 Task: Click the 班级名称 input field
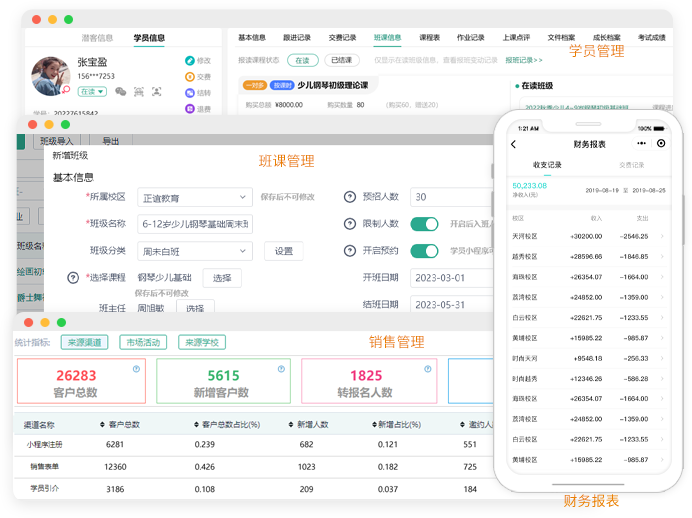(x=195, y=224)
